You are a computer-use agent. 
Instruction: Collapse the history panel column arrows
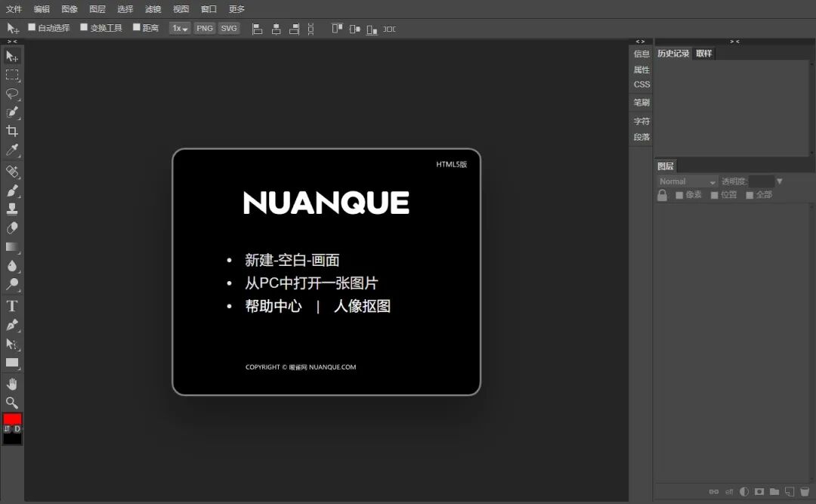pyautogui.click(x=734, y=41)
